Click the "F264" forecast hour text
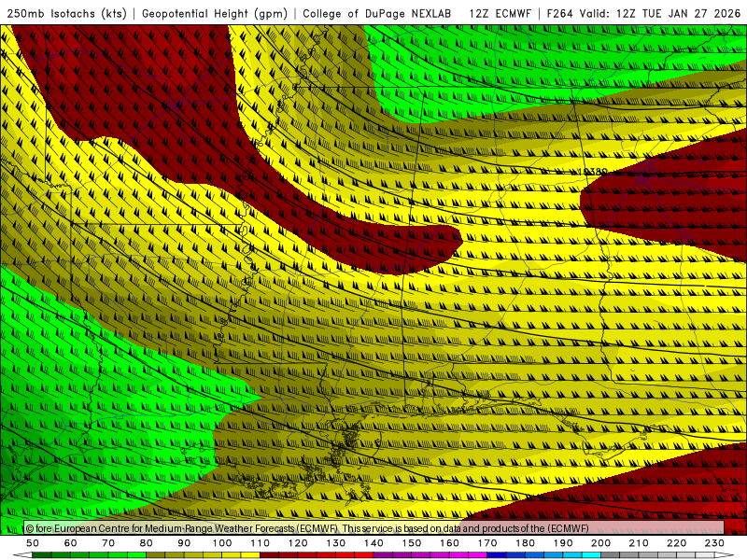 coord(559,14)
